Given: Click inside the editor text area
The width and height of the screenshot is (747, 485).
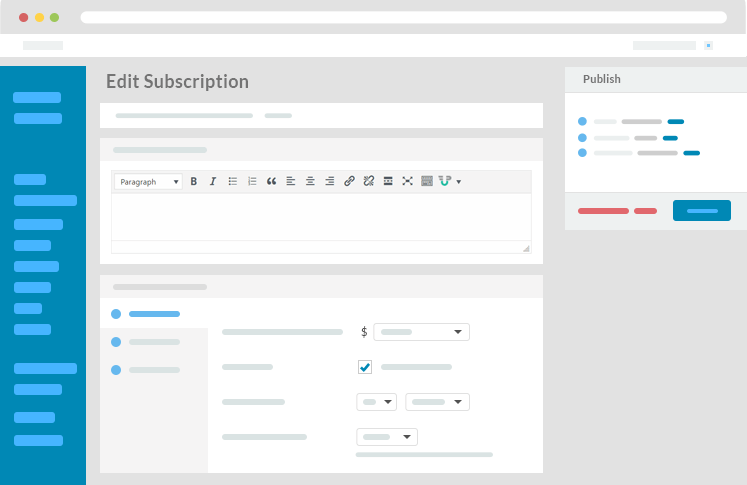Looking at the screenshot, I should 320,216.
